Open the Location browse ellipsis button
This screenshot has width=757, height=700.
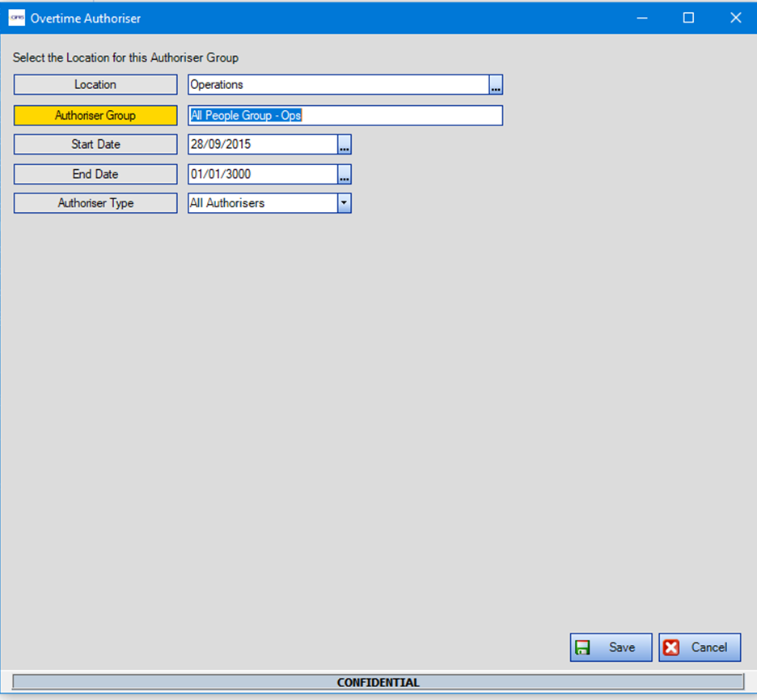click(x=496, y=85)
